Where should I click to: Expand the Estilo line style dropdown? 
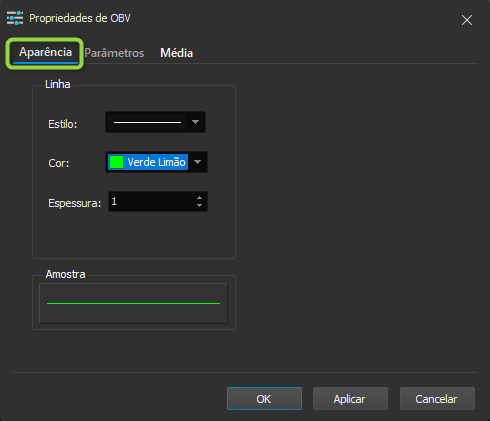coord(196,122)
